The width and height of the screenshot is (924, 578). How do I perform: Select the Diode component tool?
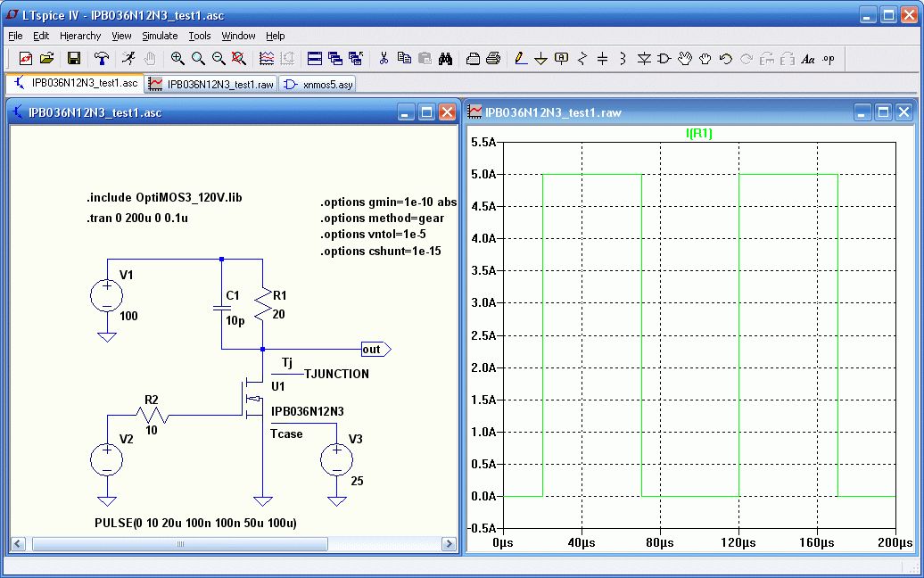[644, 58]
